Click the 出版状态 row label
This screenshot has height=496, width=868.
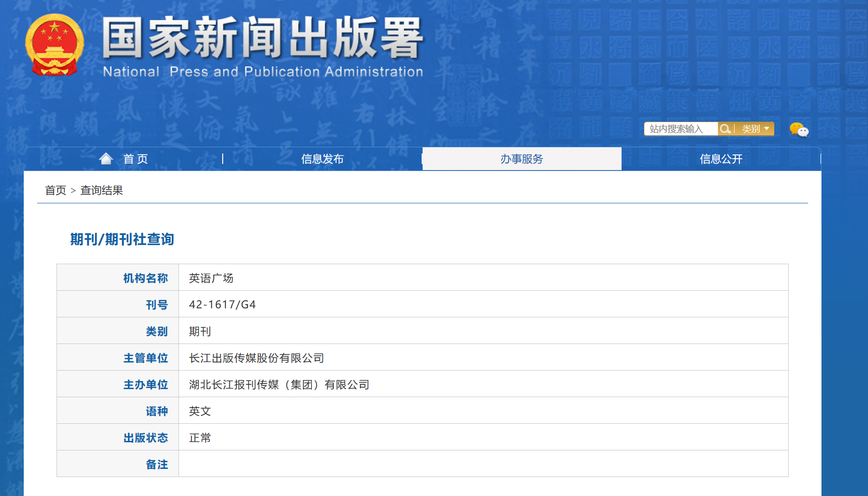(x=146, y=438)
